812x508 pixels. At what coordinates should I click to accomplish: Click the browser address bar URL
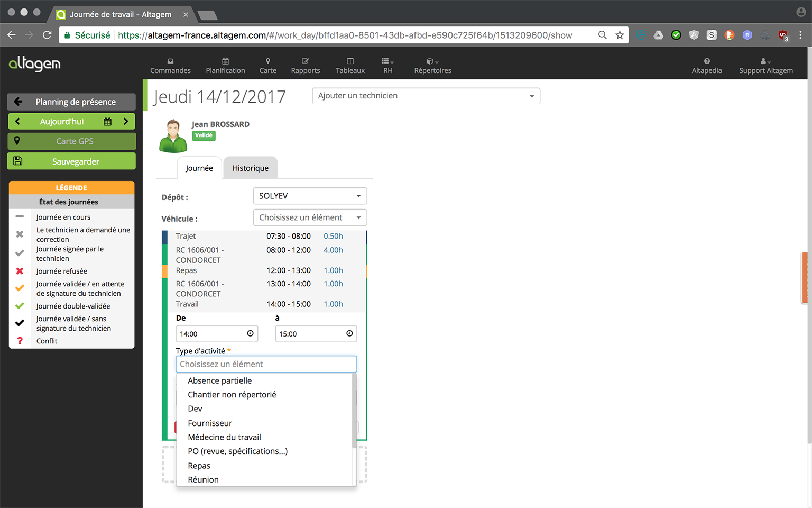[345, 35]
